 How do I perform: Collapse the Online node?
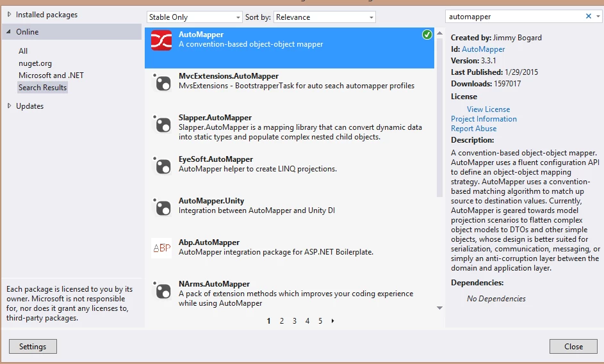click(x=8, y=32)
